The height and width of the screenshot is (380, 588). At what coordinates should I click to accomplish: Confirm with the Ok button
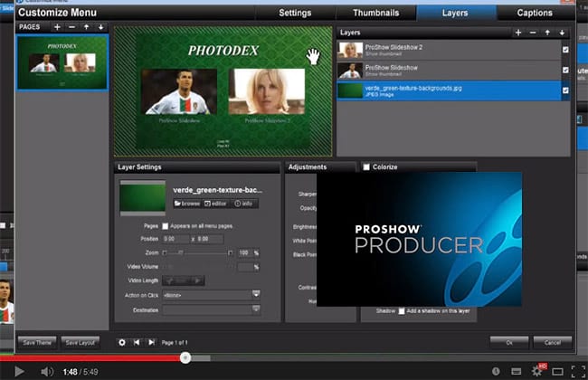tap(509, 343)
